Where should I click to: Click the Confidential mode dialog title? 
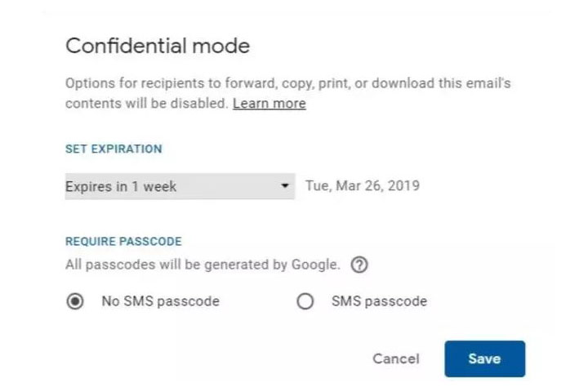(x=158, y=46)
